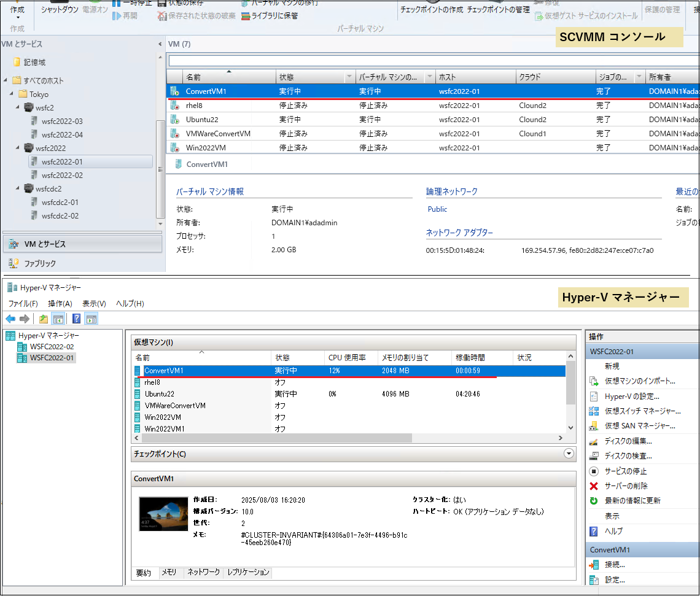Click the ディスクの検査 icon
The image size is (700, 596).
click(594, 456)
